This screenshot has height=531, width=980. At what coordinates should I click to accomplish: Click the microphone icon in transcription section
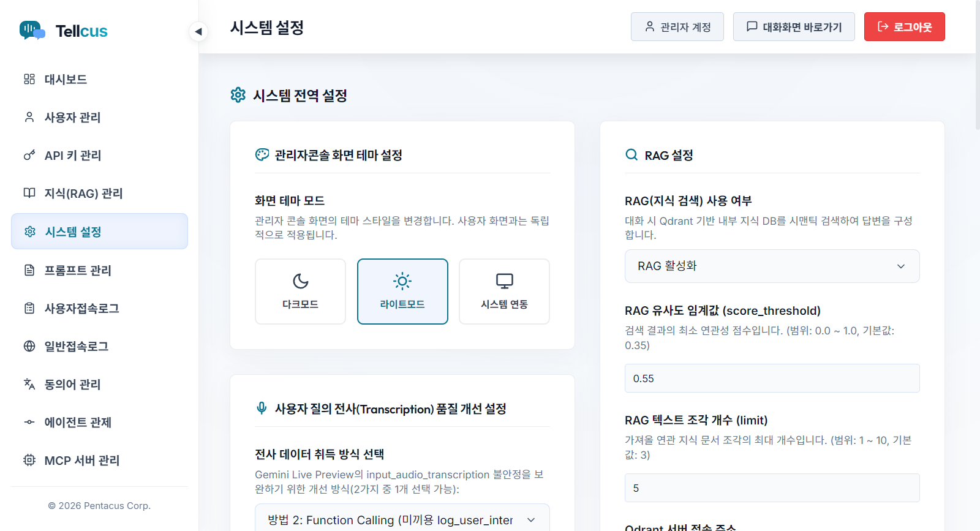pos(262,409)
